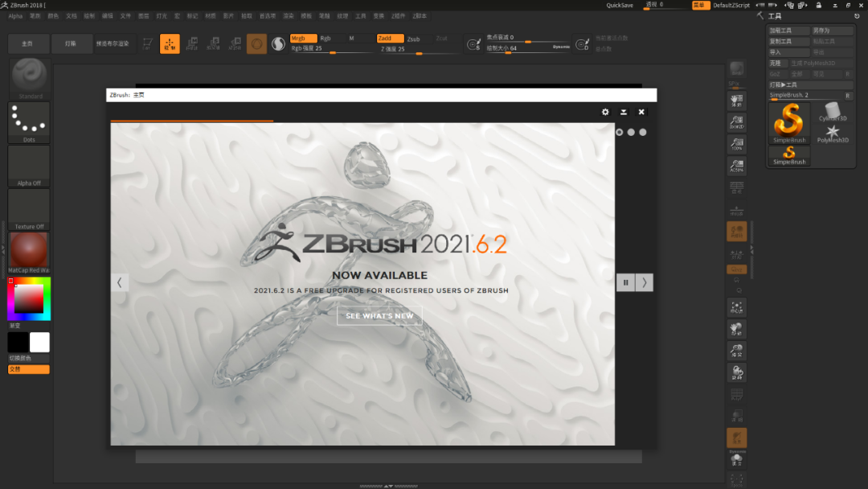
Task: Click the 主页 button
Action: (27, 43)
